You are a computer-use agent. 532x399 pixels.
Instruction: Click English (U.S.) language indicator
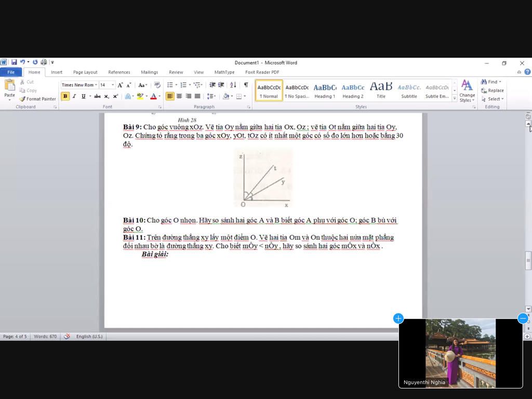[89, 336]
